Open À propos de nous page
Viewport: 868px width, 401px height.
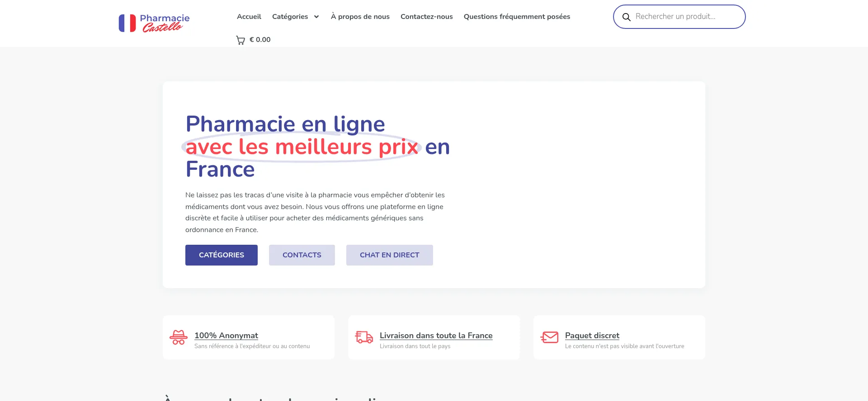(360, 17)
